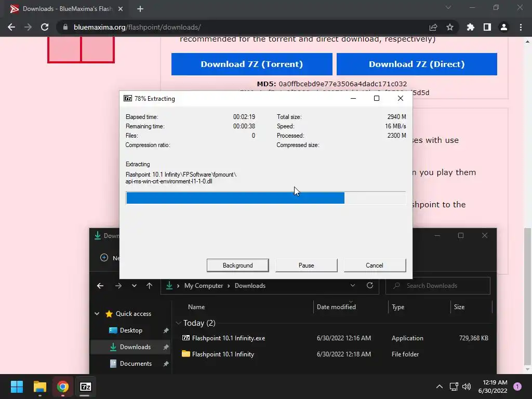Click 729,368 KB size cell
This screenshot has height=399, width=532.
pyautogui.click(x=473, y=338)
